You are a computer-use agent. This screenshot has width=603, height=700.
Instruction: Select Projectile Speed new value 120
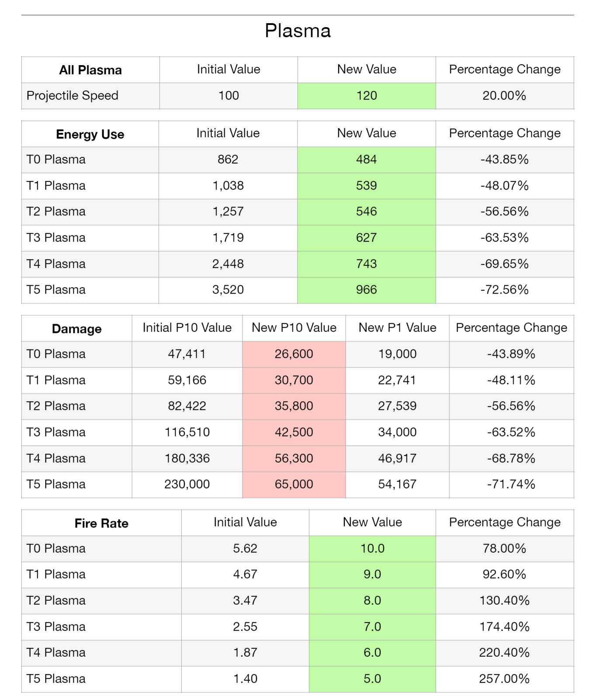tap(367, 96)
